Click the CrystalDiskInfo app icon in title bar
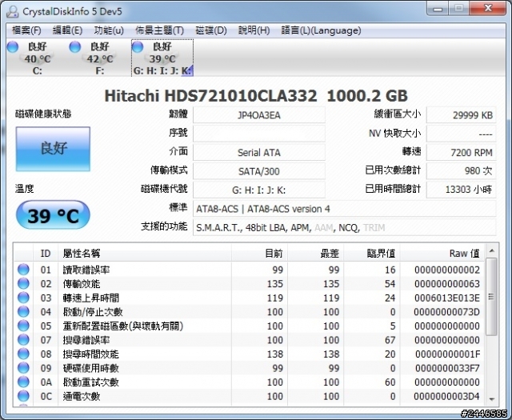The height and width of the screenshot is (420, 512). click(x=13, y=12)
